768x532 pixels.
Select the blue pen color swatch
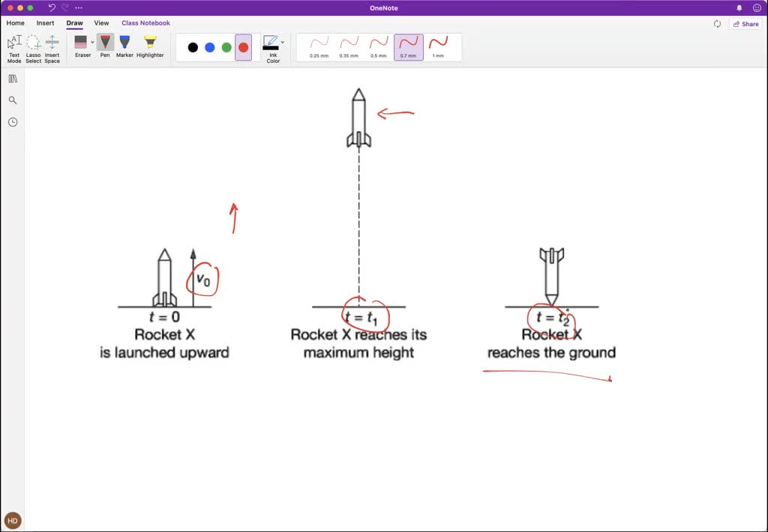point(208,46)
